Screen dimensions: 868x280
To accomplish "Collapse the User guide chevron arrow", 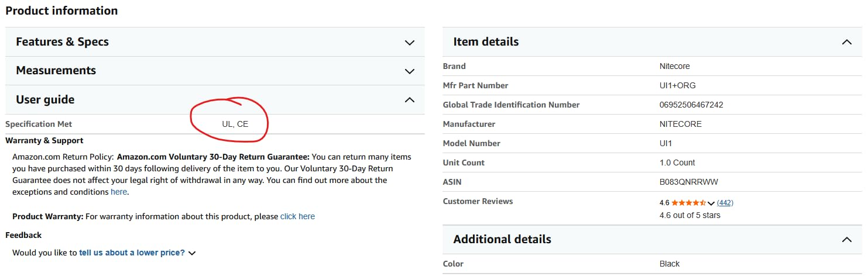I will click(410, 100).
